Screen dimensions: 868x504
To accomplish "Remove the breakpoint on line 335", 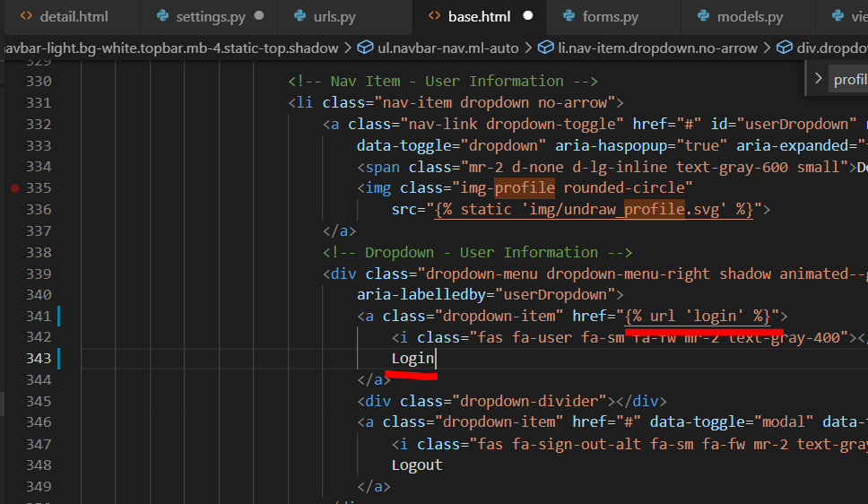I will coord(15,188).
